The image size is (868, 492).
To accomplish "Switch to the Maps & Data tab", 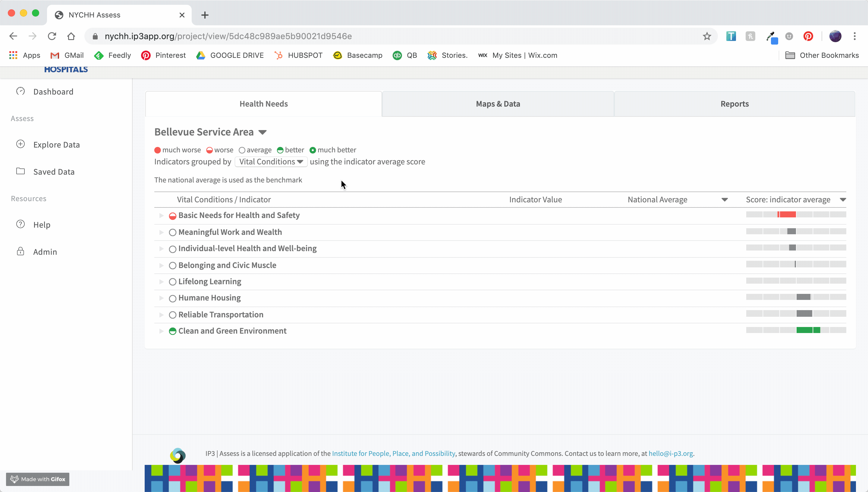I will [498, 104].
